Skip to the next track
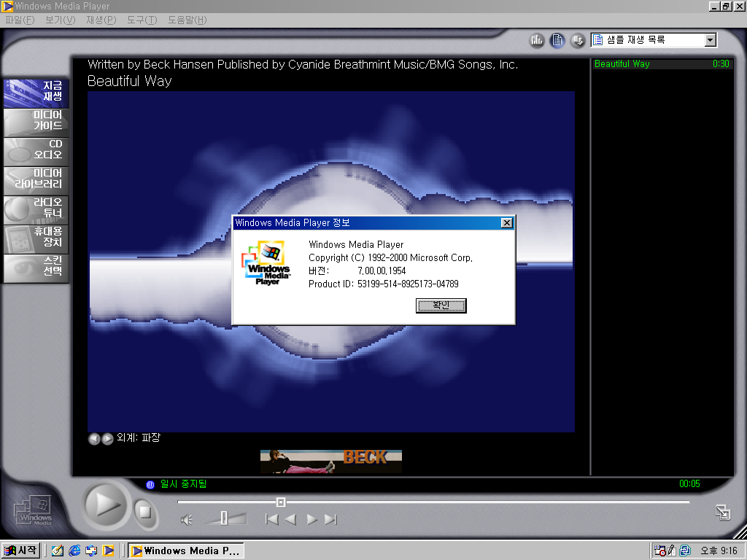The height and width of the screenshot is (560, 747). (330, 519)
